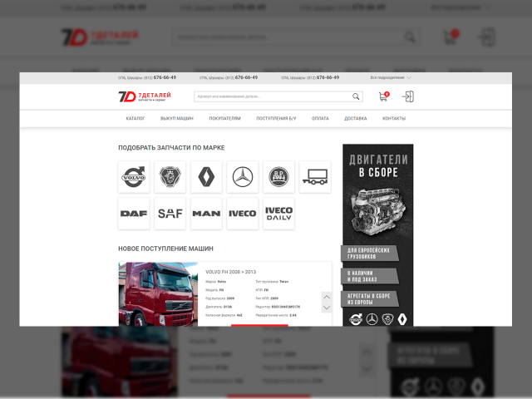532x399 pixels.
Task: Click the Агрегаты в сборе из Европы label
Action: pos(369,299)
